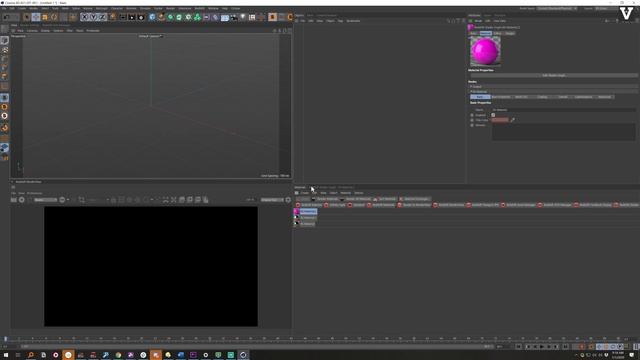Click the Title Color swatch

pos(500,120)
